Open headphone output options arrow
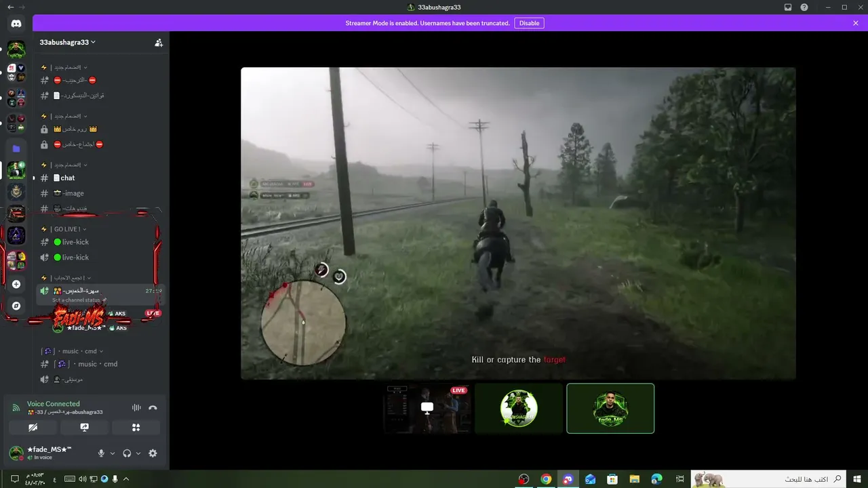Image resolution: width=868 pixels, height=488 pixels. 138,453
